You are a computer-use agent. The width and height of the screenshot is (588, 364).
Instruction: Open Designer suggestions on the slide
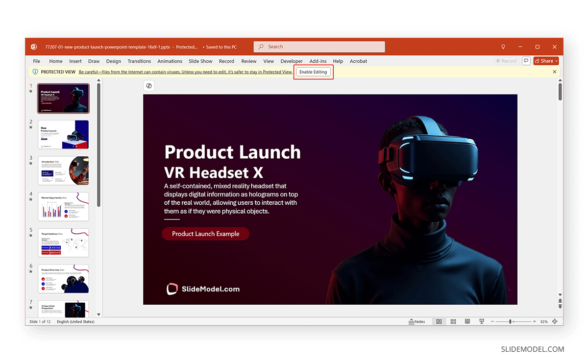pyautogui.click(x=148, y=85)
